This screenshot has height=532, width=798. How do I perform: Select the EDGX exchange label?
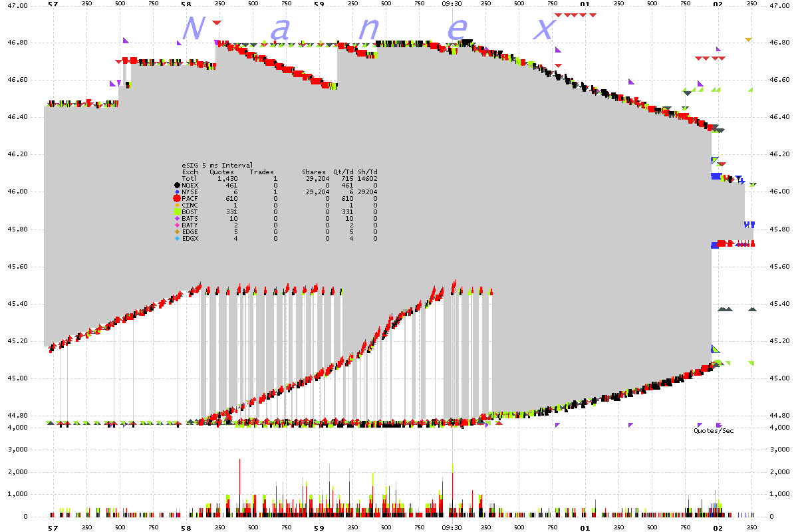tap(190, 239)
